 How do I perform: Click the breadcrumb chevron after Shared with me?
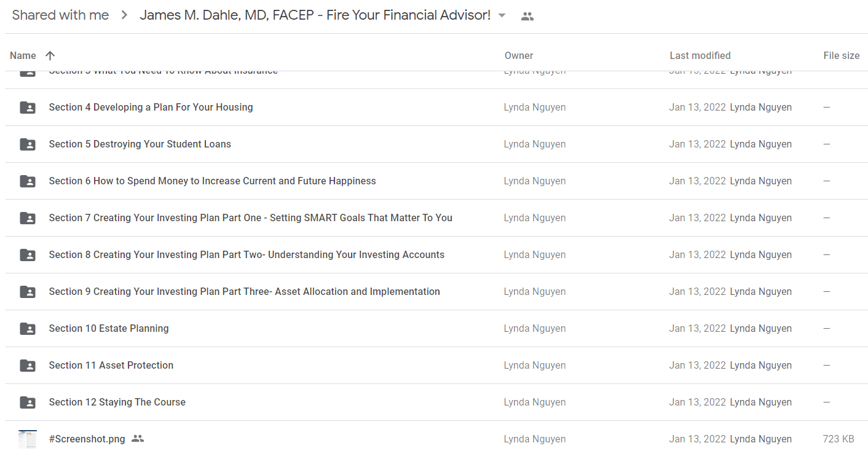pyautogui.click(x=125, y=15)
